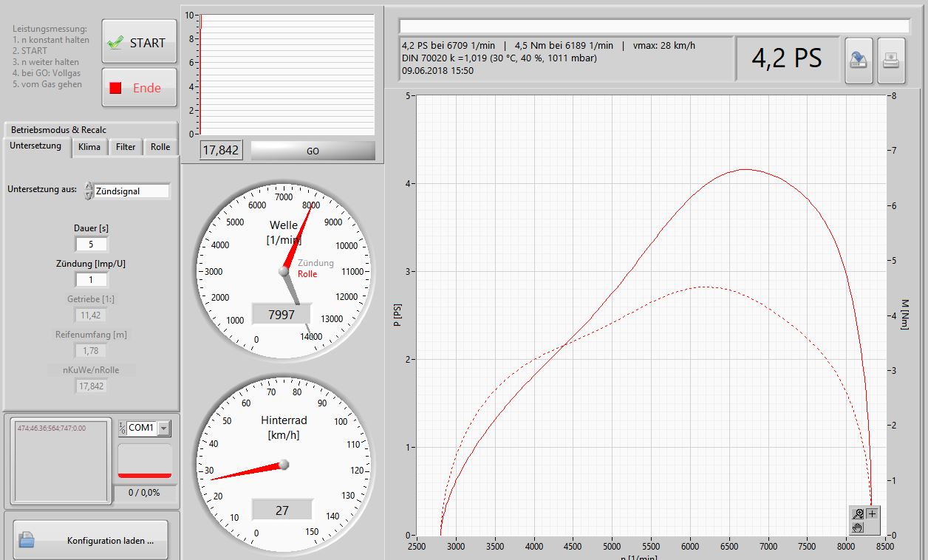Click the nKuWe/nRolle 17,842 field

pos(91,386)
